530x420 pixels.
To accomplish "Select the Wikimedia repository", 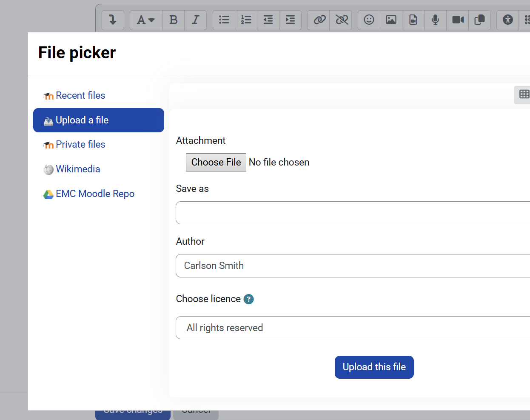I will tap(78, 169).
